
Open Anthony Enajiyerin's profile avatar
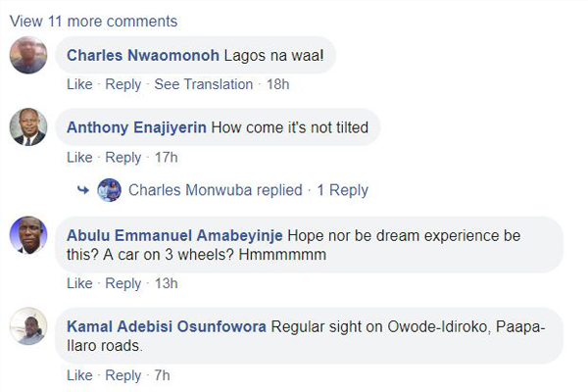tap(28, 126)
